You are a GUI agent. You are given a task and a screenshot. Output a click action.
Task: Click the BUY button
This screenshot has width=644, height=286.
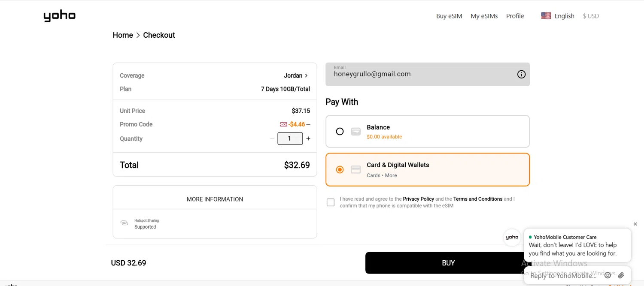click(448, 263)
